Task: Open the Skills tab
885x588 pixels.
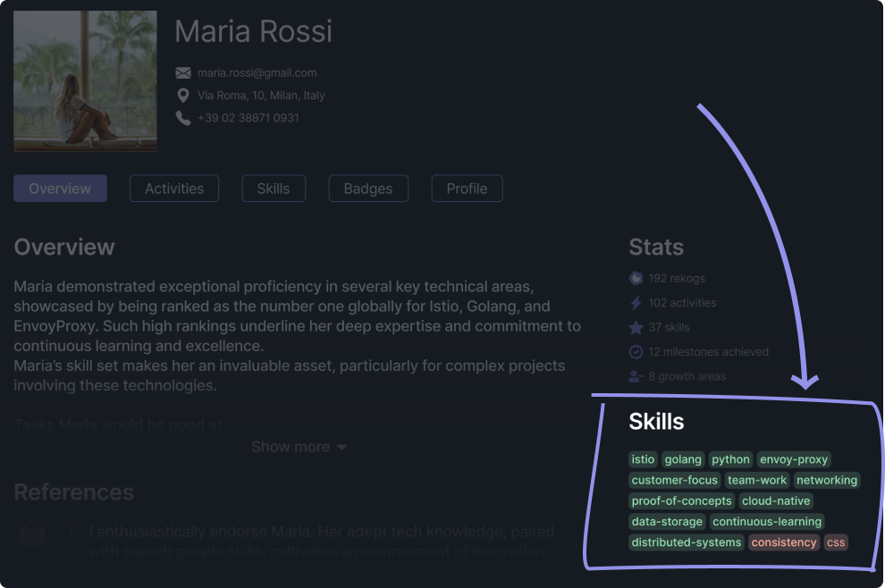Action: [x=273, y=189]
